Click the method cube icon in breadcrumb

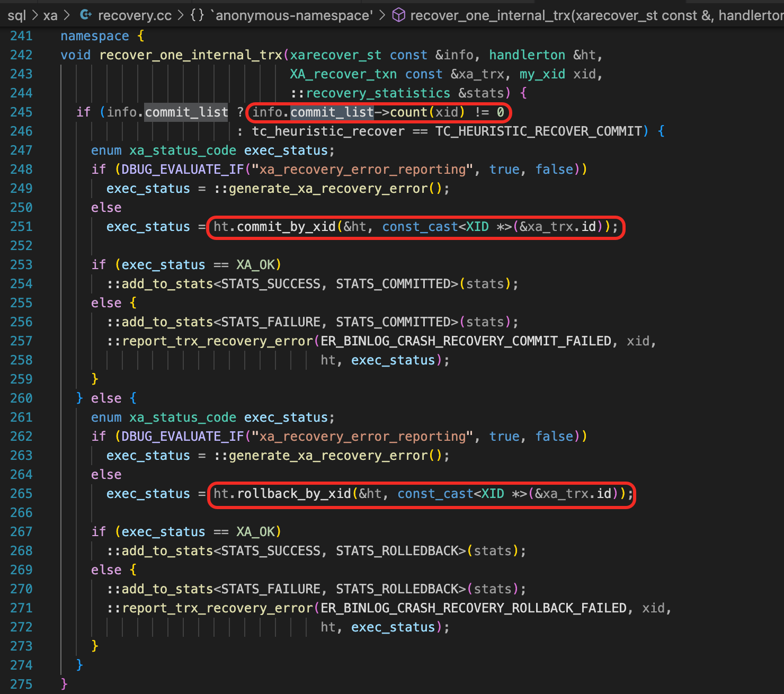pos(398,15)
